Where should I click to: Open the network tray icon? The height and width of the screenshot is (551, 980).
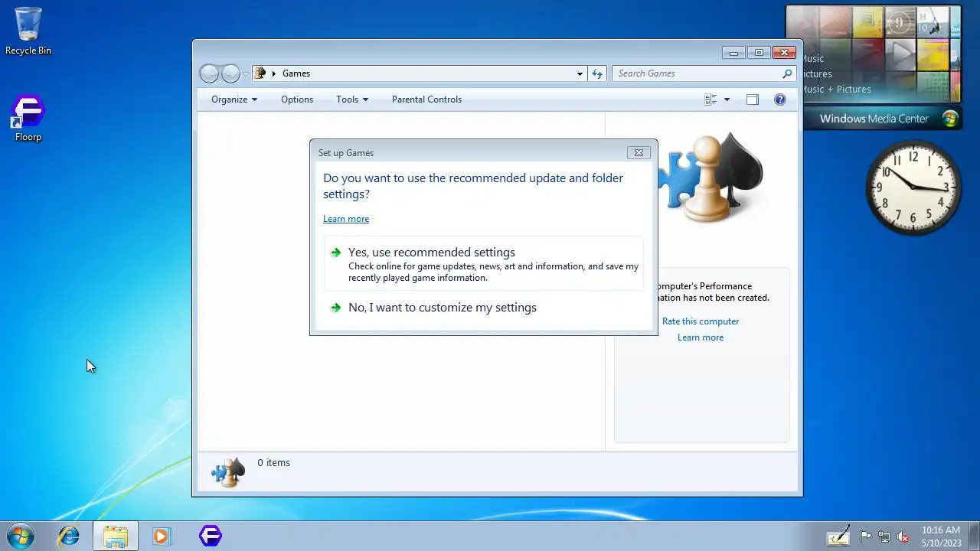click(x=884, y=536)
